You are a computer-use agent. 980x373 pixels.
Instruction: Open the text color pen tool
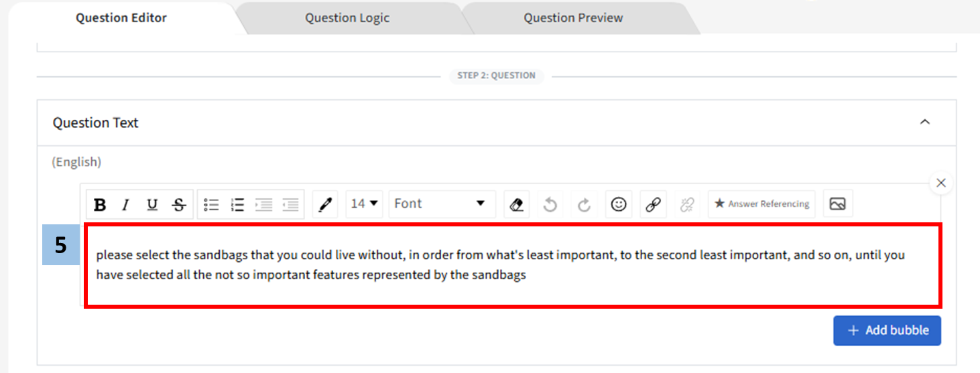pos(325,204)
